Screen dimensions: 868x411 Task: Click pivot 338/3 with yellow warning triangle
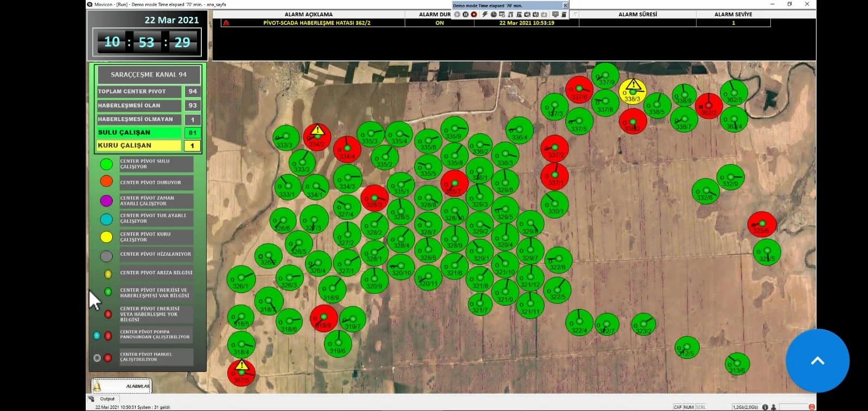click(x=633, y=91)
